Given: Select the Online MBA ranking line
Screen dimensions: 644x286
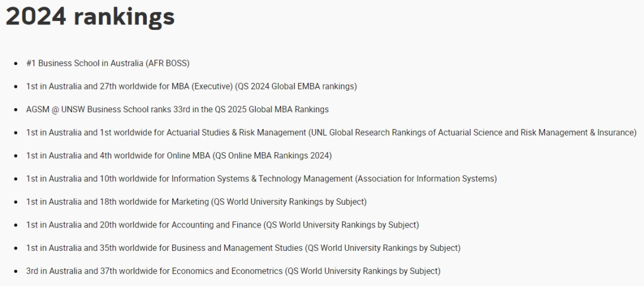Looking at the screenshot, I should (179, 156).
